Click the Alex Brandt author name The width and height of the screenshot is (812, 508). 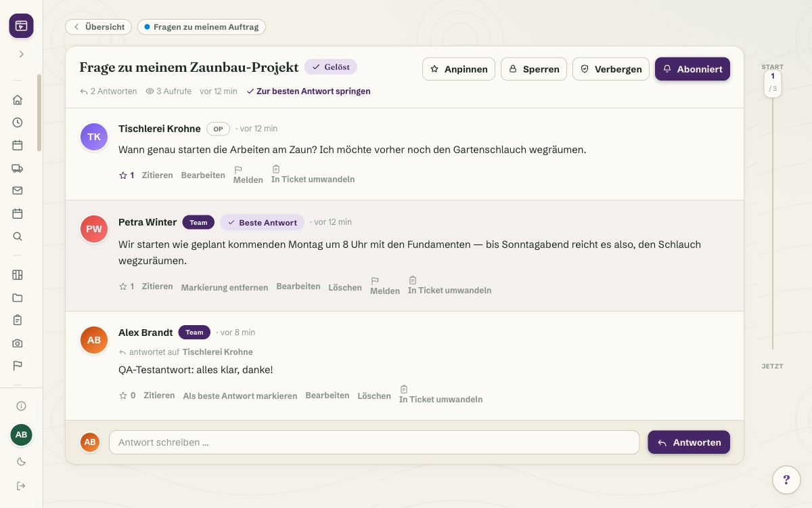pyautogui.click(x=145, y=333)
